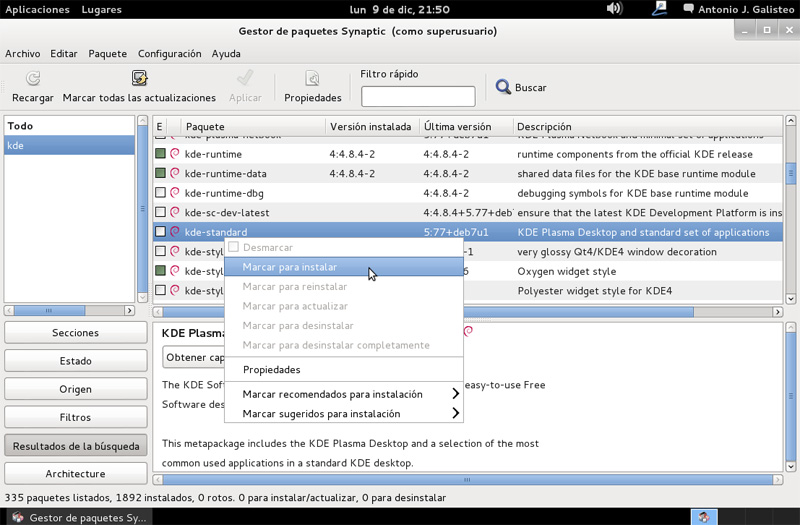Toggle checkbox of glossy Qt4/KDE4 decoration row

click(x=160, y=252)
